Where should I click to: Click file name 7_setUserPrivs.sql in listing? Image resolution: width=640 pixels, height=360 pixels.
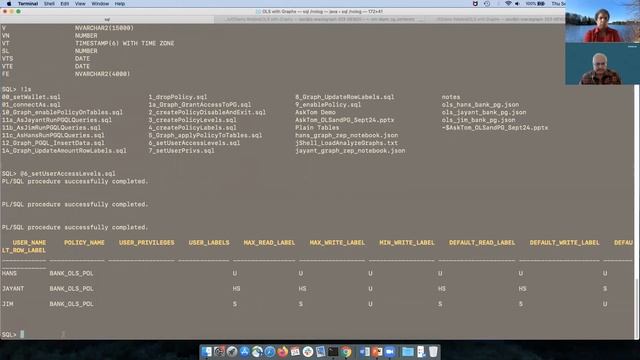pyautogui.click(x=181, y=151)
